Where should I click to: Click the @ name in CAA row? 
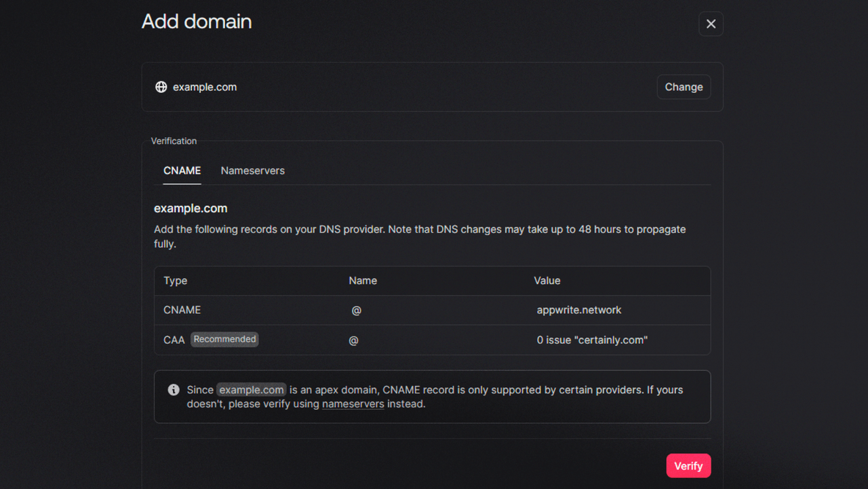353,340
